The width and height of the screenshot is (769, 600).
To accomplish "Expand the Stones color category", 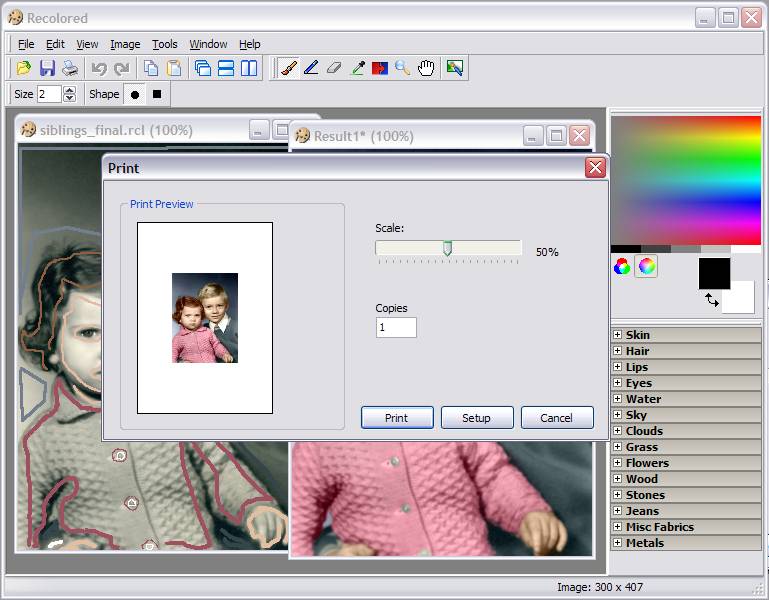I will coord(617,495).
